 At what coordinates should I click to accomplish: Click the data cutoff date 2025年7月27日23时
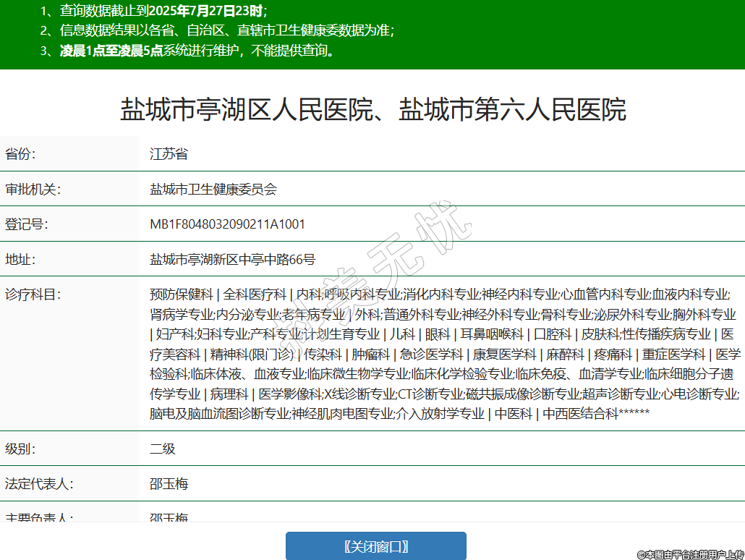point(208,11)
